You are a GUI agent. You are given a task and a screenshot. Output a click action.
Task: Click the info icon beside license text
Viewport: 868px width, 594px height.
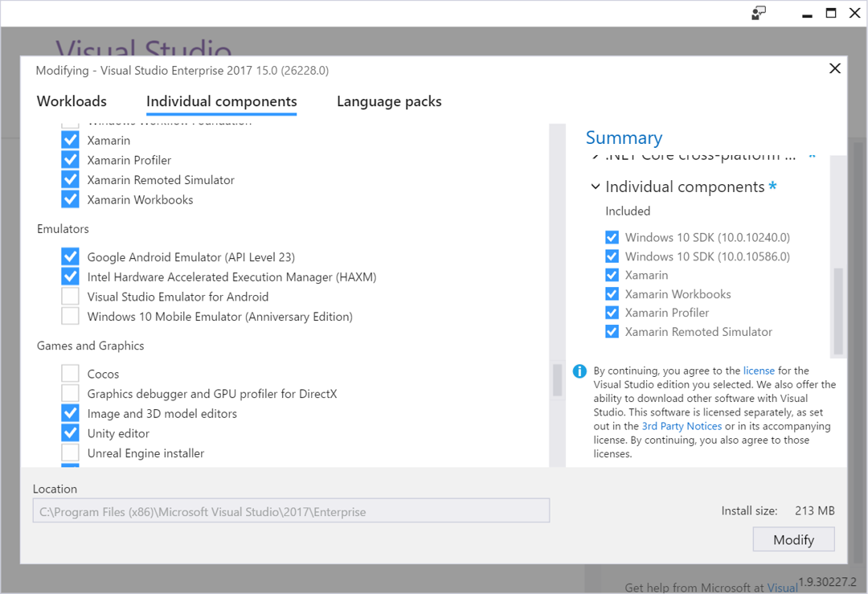point(579,371)
